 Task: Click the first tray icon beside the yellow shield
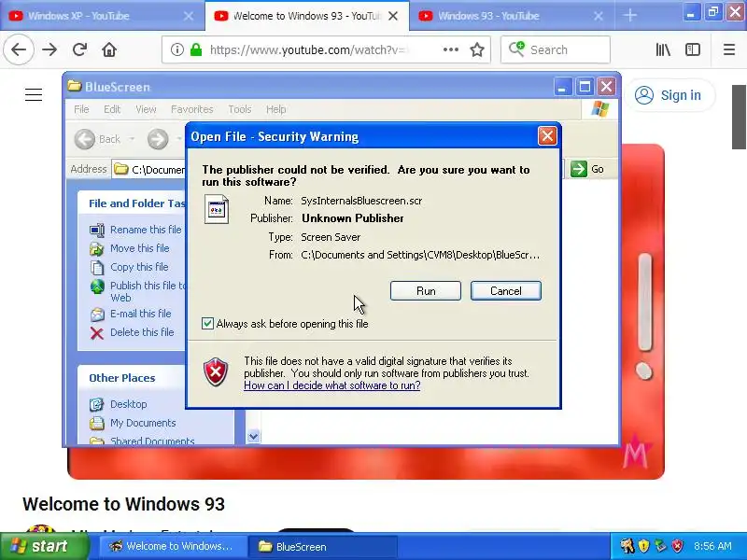pyautogui.click(x=627, y=546)
